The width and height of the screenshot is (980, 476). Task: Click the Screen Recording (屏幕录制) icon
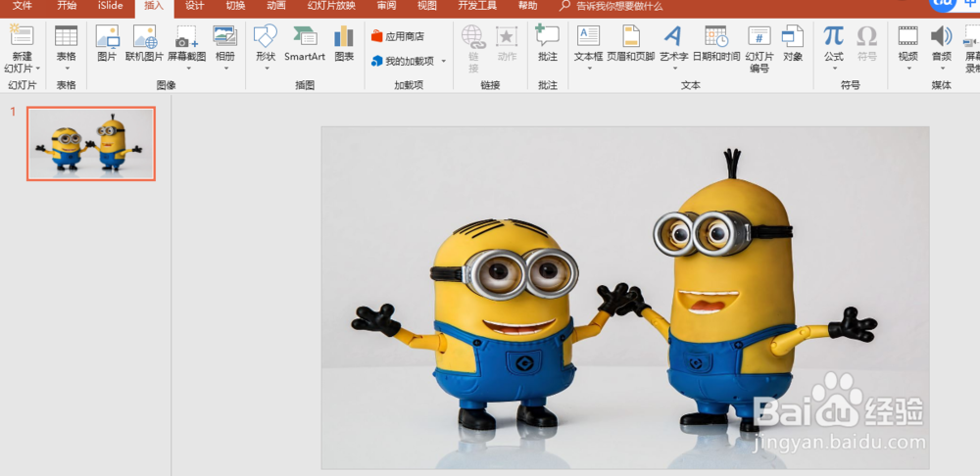tap(972, 35)
